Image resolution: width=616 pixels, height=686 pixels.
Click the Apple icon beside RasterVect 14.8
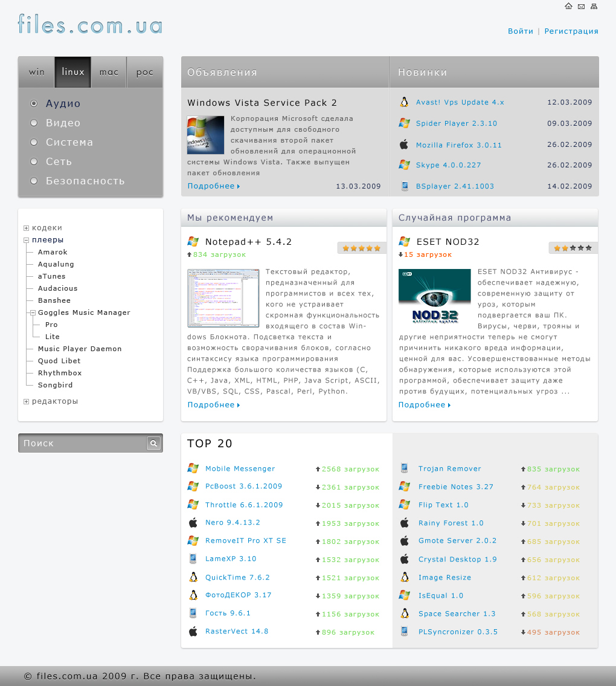coord(193,632)
